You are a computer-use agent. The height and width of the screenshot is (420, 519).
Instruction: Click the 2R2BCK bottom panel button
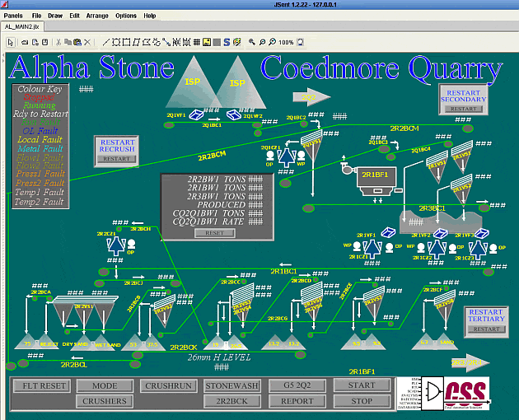[x=232, y=401]
